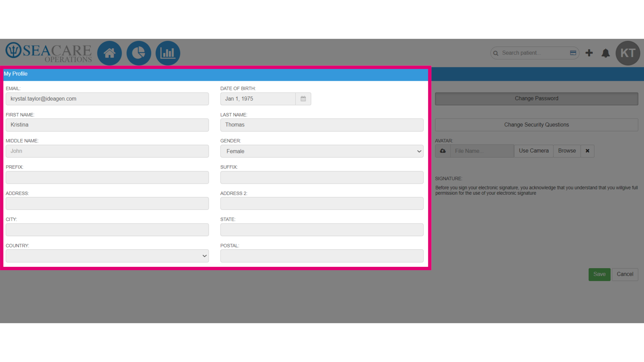Click the COUNTRY label
The height and width of the screenshot is (362, 644).
click(17, 246)
